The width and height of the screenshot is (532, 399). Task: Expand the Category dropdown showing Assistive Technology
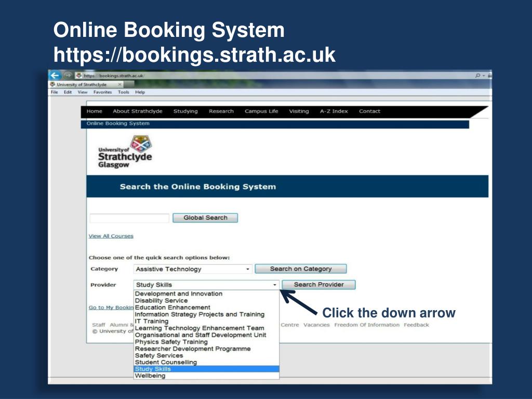(x=193, y=269)
